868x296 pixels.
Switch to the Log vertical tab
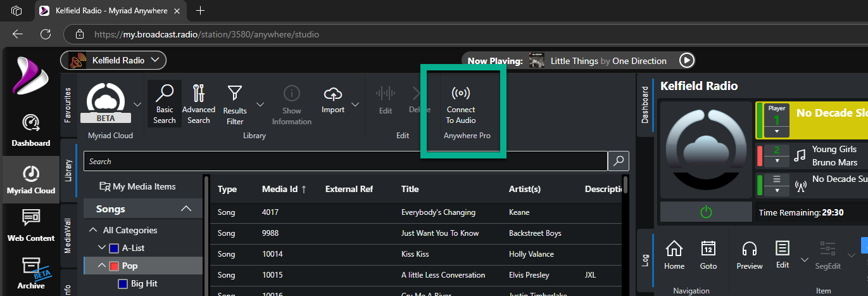coord(645,260)
